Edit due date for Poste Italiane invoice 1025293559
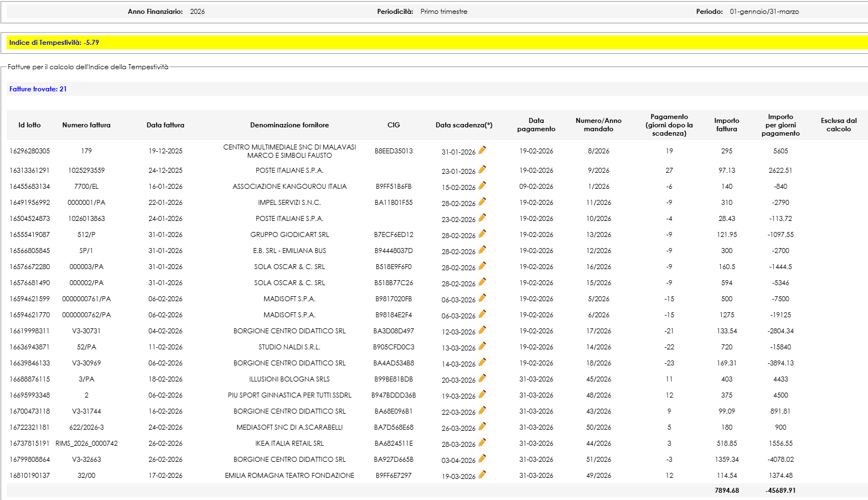 pos(482,169)
